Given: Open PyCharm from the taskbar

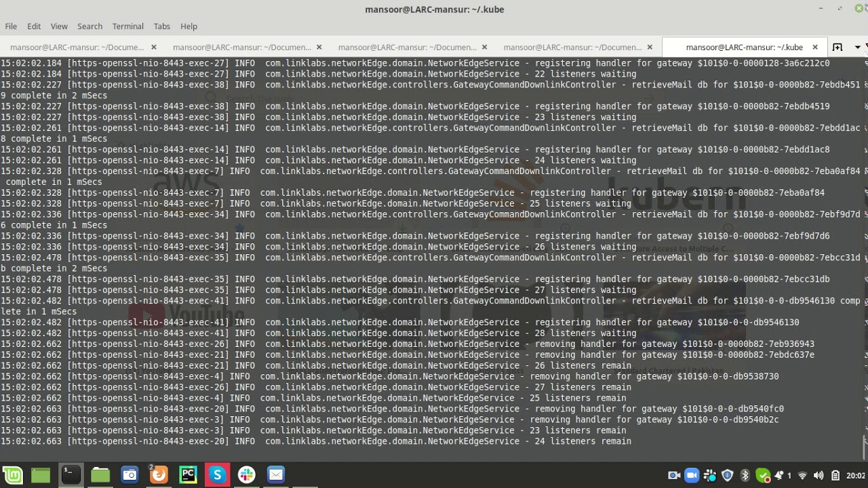Looking at the screenshot, I should pos(188,475).
